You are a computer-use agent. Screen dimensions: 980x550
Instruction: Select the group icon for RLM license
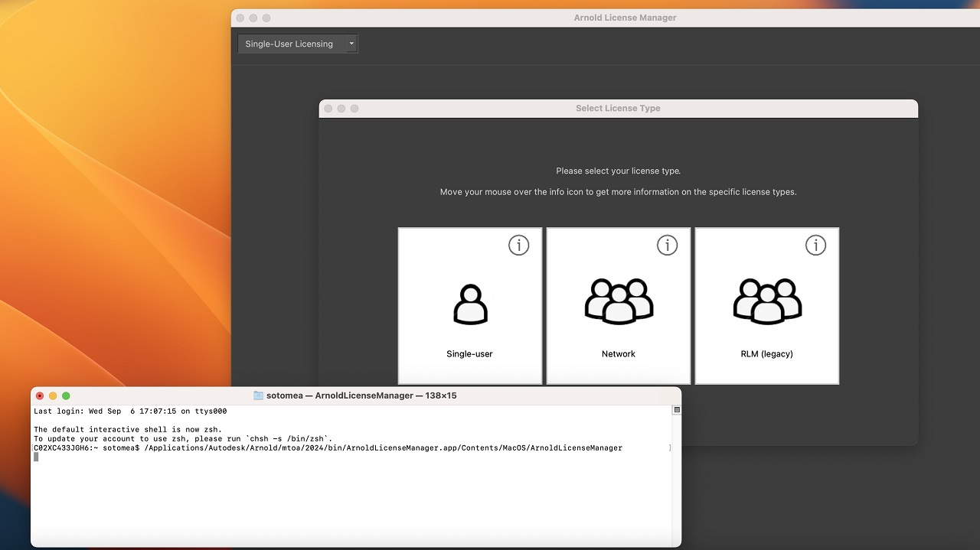767,301
